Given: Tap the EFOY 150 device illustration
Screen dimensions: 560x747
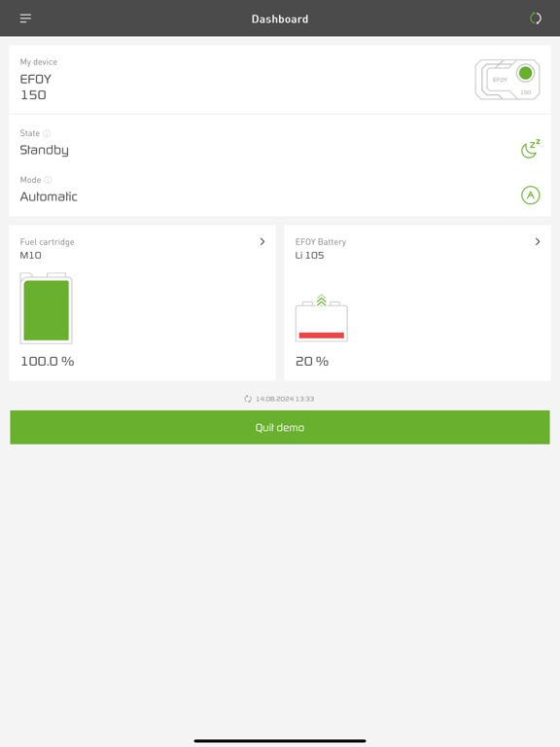Looking at the screenshot, I should (507, 80).
